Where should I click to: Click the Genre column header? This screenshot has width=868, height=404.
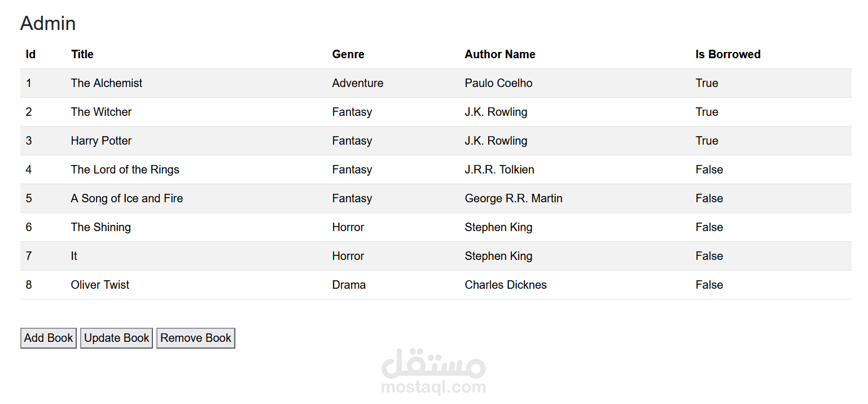pos(348,54)
